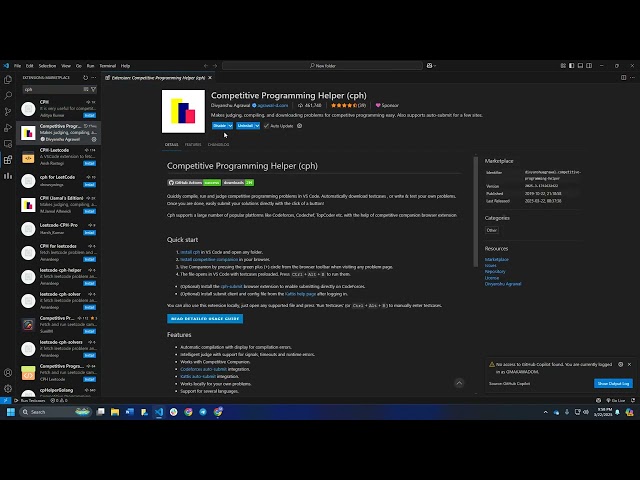Click the scroll-to-top arrow button

pyautogui.click(x=459, y=383)
